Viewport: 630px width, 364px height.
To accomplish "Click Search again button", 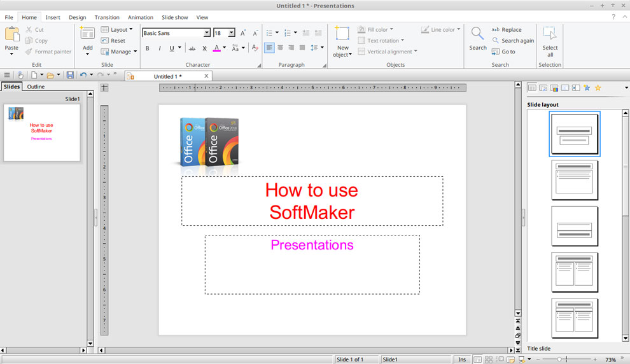I will click(x=513, y=41).
